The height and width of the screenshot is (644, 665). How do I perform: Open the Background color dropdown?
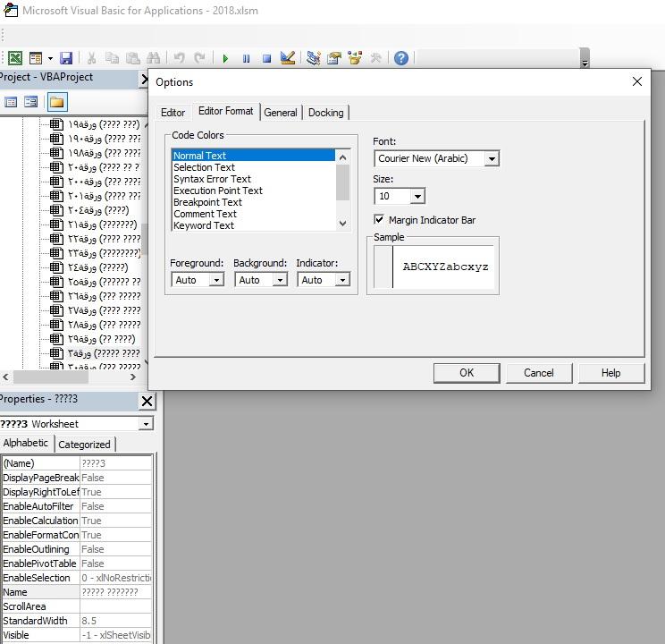point(280,280)
